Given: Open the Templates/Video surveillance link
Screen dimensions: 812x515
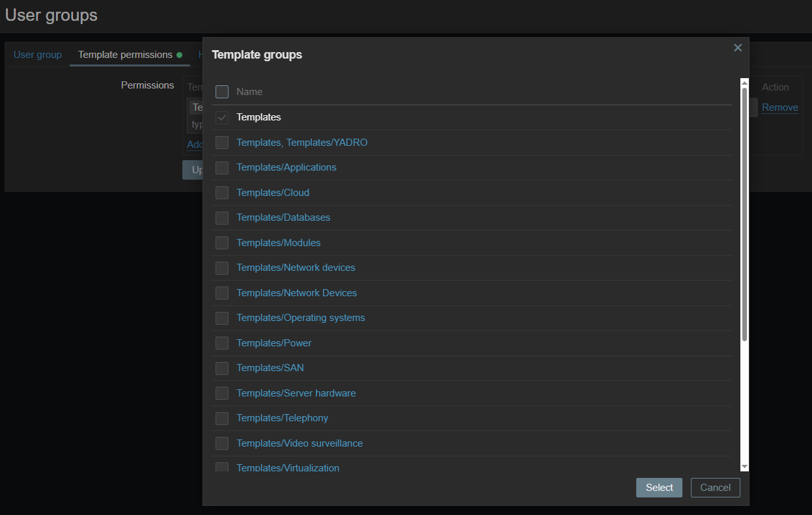Looking at the screenshot, I should point(300,443).
